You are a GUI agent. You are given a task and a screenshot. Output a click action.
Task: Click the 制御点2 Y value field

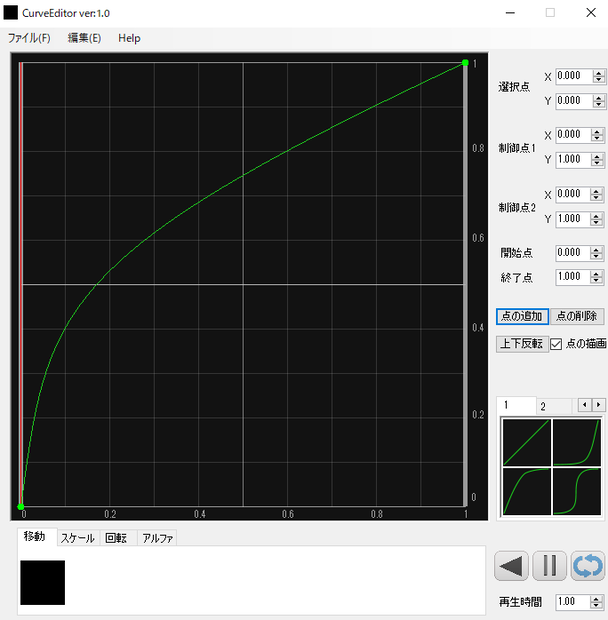[573, 219]
